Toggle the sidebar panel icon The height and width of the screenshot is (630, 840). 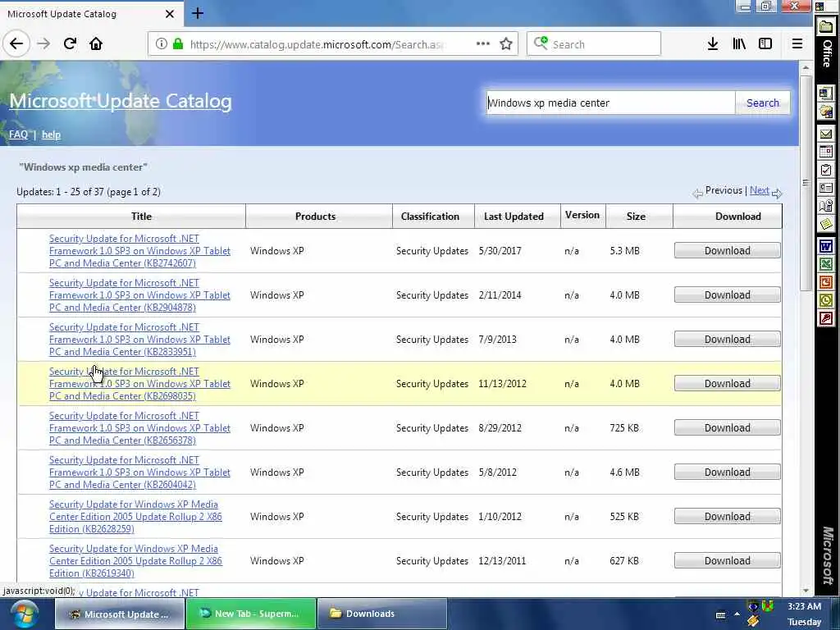pos(765,44)
